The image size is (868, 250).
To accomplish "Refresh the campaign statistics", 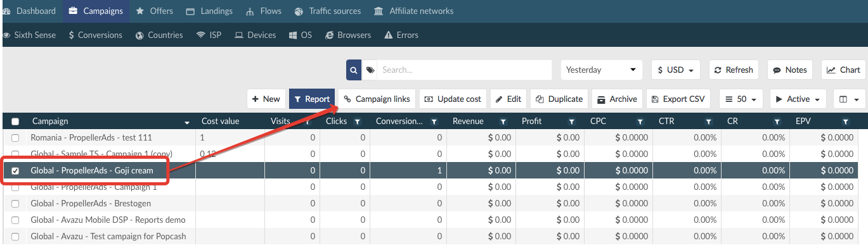I will click(x=734, y=70).
